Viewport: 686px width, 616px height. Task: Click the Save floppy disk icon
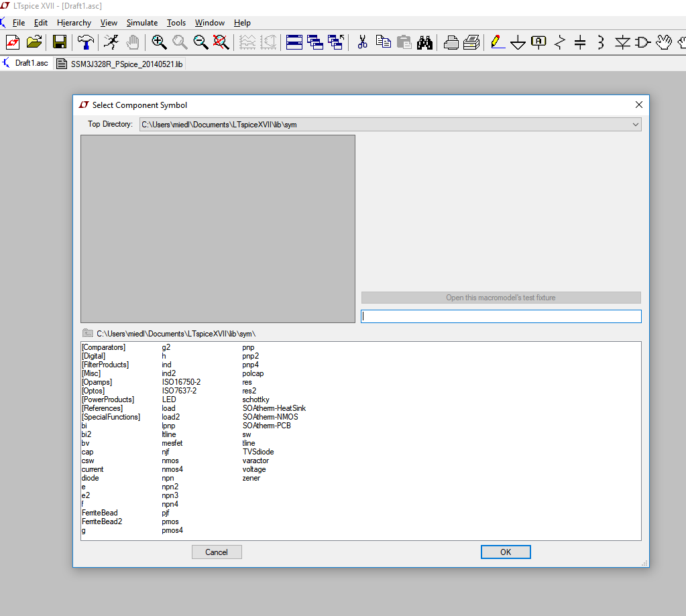(60, 42)
